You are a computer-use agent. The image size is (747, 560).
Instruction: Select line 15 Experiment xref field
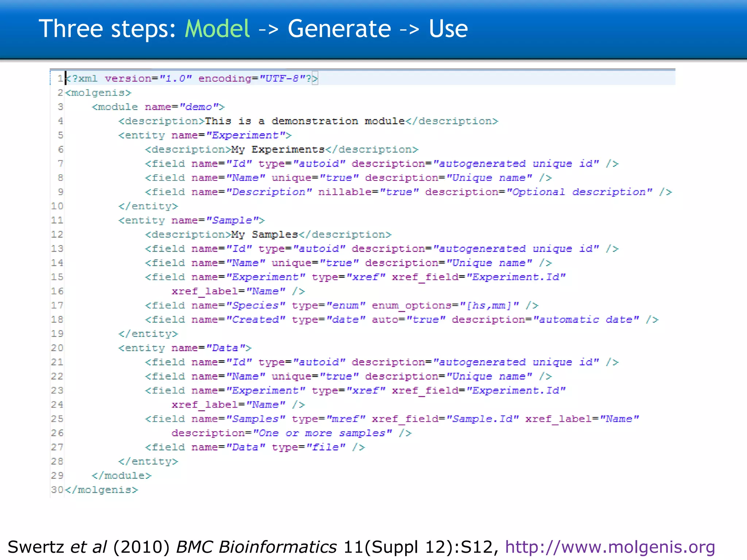click(355, 277)
